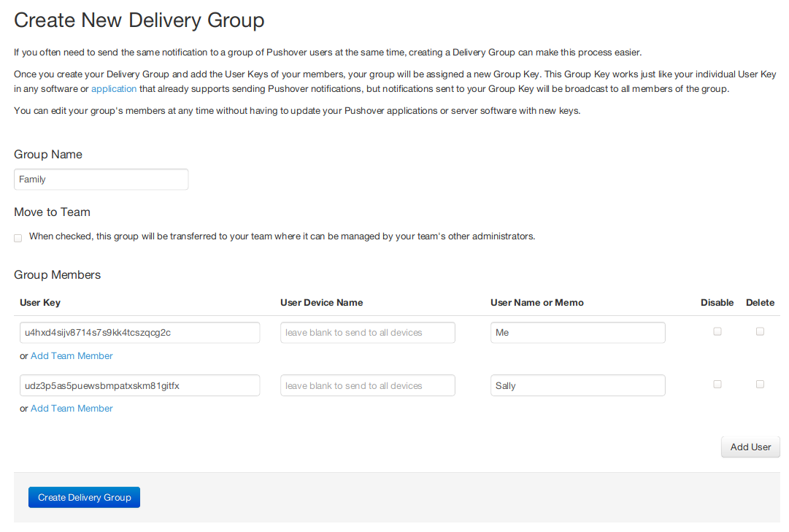The image size is (789, 532).
Task: Click 'Add Team Member' under the first user key
Action: tap(72, 356)
